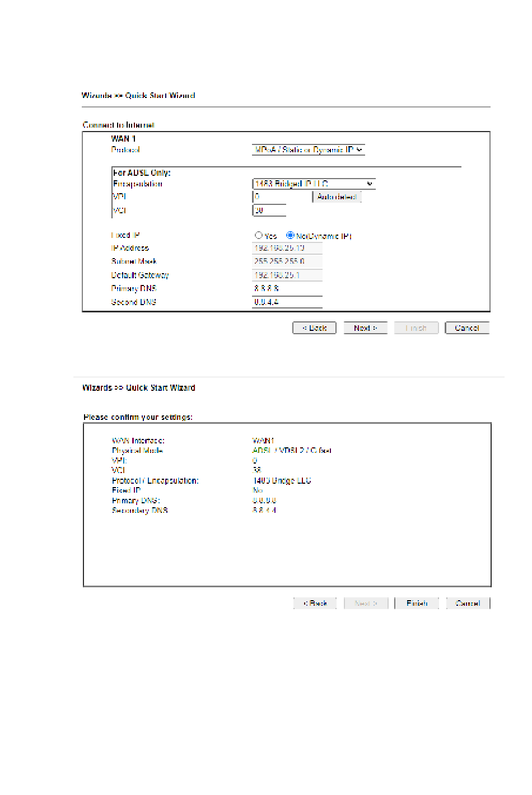This screenshot has width=532, height=795.
Task: Click the Secondary DNS value on confirm page
Action: coord(264,511)
